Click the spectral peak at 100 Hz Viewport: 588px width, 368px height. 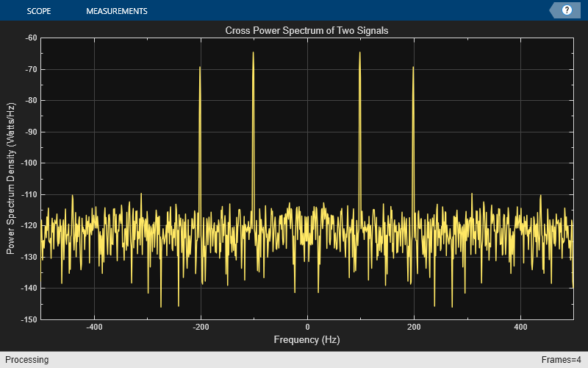tap(360, 53)
